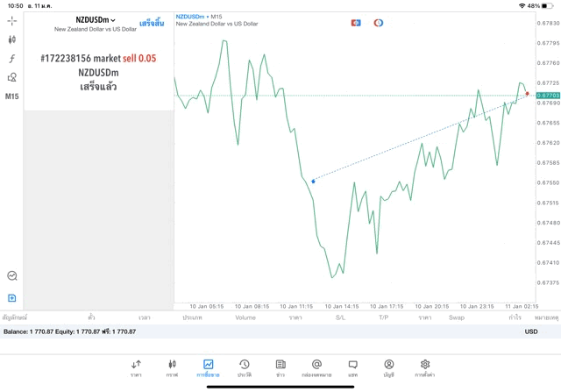Screen dimensions: 561x392
Task: Switch to the กราฟ chart tab
Action: pos(172,368)
